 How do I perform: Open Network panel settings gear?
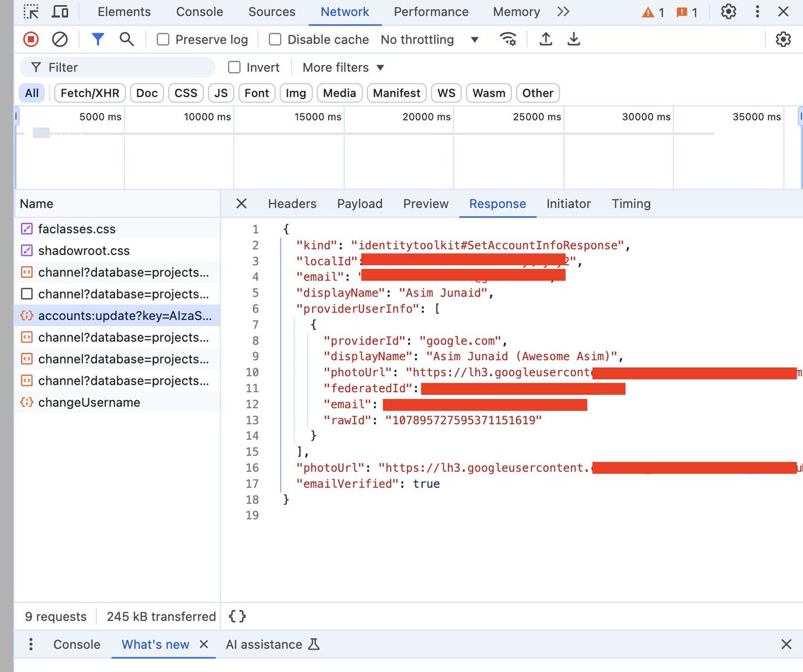tap(783, 39)
